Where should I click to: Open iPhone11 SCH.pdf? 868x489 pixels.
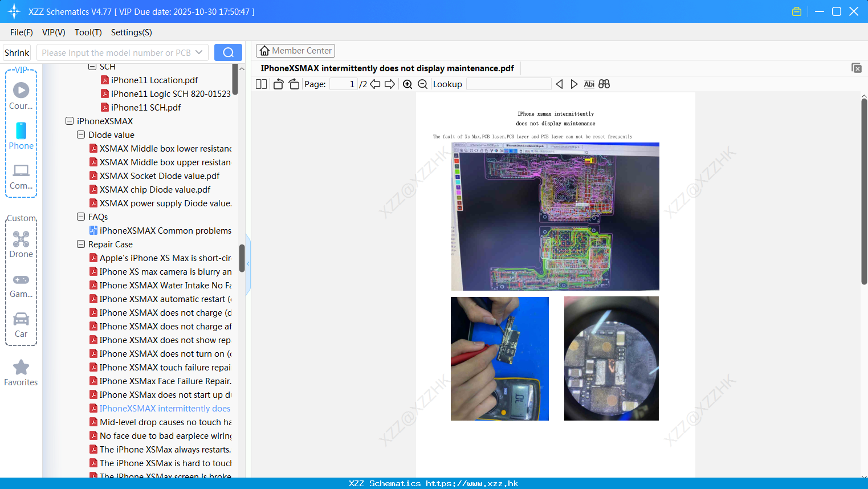141,108
